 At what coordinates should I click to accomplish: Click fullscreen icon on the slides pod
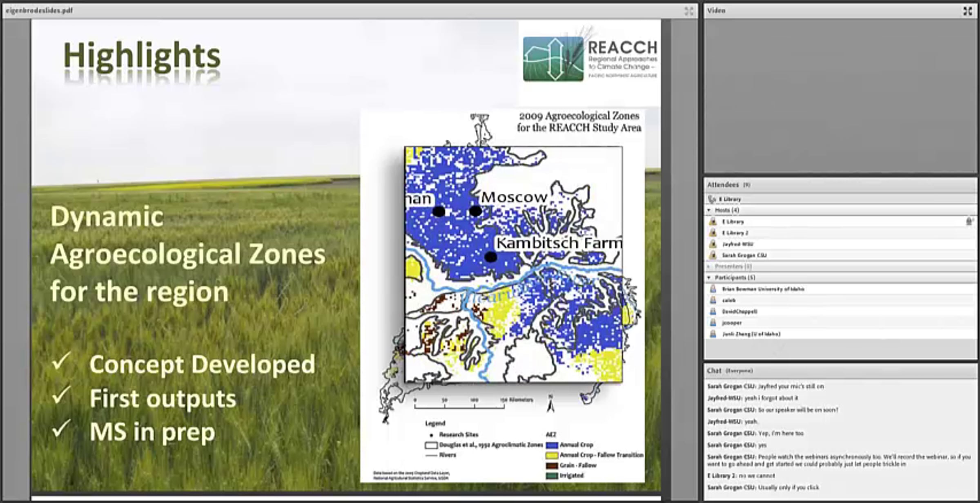coord(689,11)
